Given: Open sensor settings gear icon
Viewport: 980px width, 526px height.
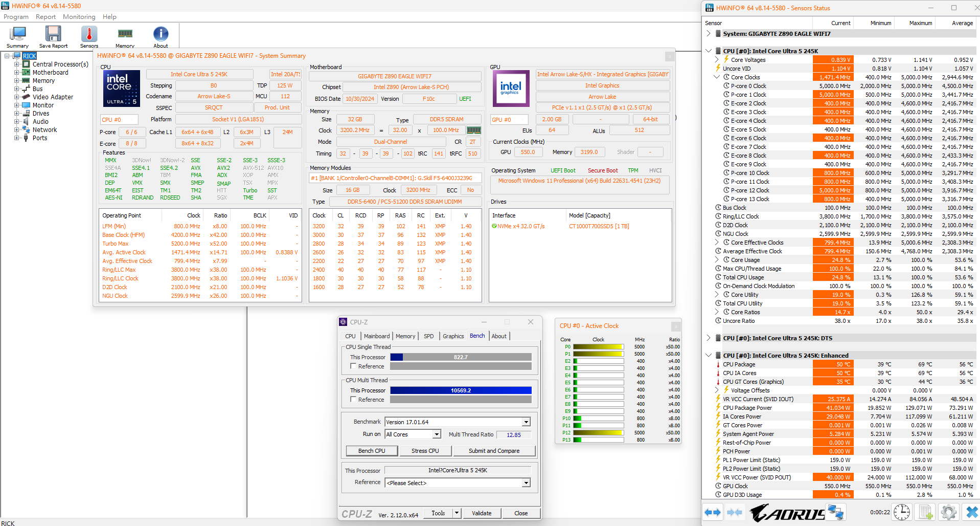Looking at the screenshot, I should (x=949, y=512).
